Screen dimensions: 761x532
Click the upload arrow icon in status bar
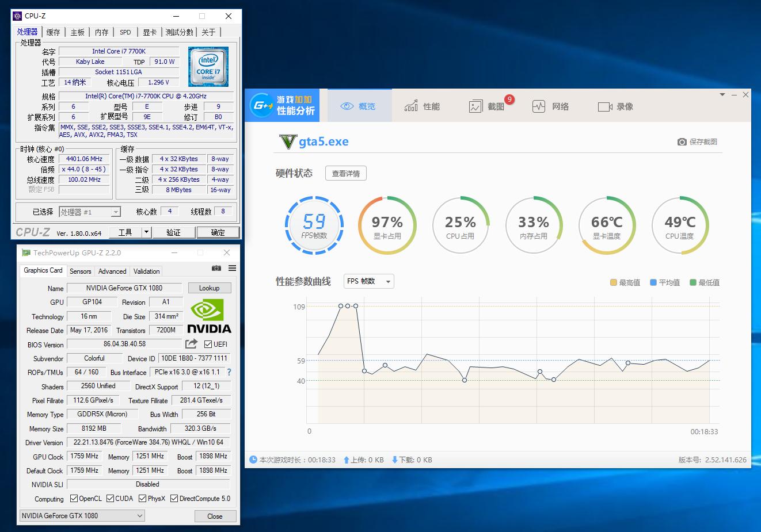pyautogui.click(x=346, y=460)
